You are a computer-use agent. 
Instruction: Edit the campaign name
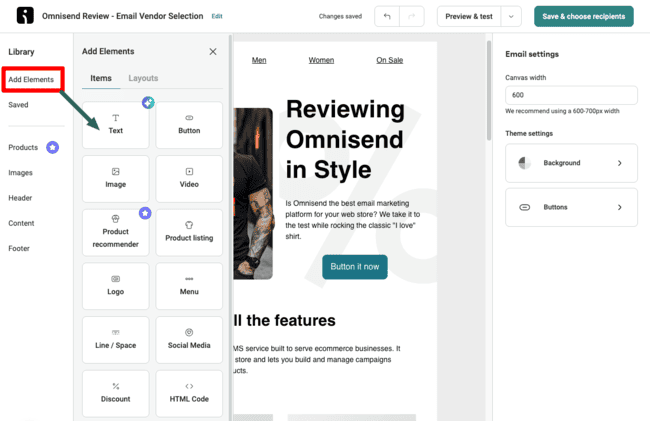pos(217,16)
